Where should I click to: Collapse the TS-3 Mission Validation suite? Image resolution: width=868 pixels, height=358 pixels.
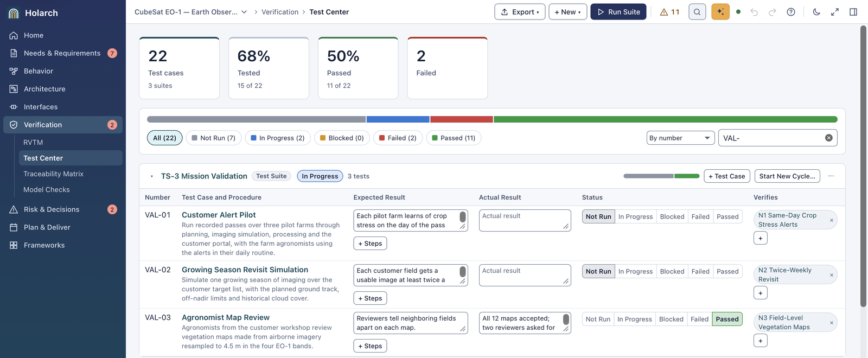(151, 176)
